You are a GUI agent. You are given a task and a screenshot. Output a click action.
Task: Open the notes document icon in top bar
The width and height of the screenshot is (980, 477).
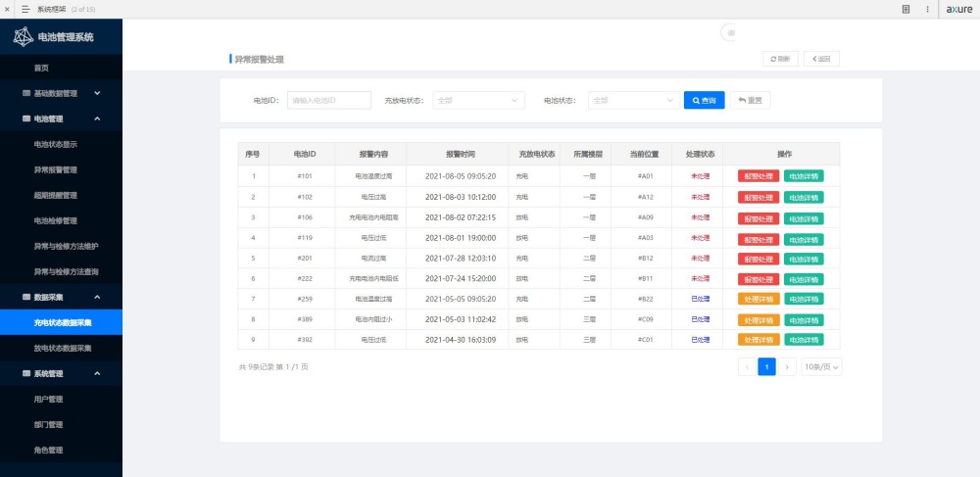point(906,10)
